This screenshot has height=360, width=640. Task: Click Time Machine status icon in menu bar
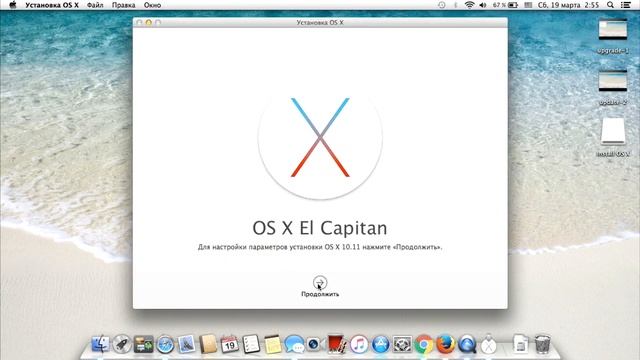click(442, 5)
